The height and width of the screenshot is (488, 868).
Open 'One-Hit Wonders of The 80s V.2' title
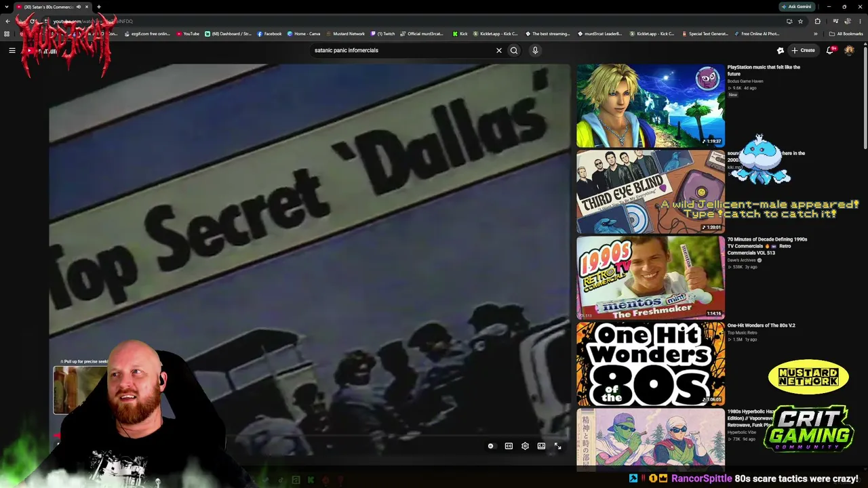pyautogui.click(x=762, y=325)
